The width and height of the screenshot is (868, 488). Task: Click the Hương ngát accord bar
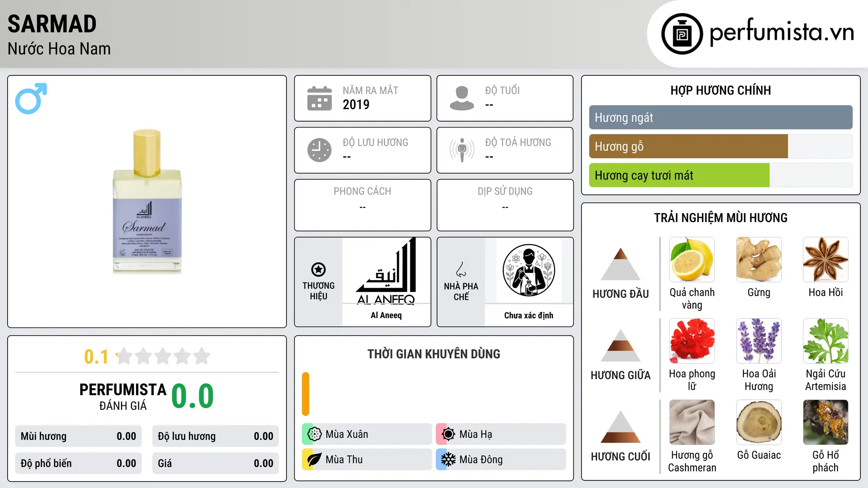tap(721, 117)
